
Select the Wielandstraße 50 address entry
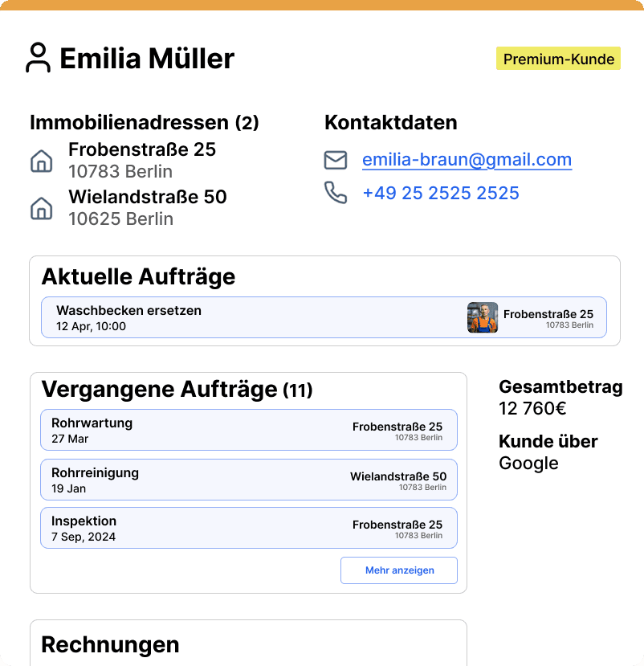[147, 207]
